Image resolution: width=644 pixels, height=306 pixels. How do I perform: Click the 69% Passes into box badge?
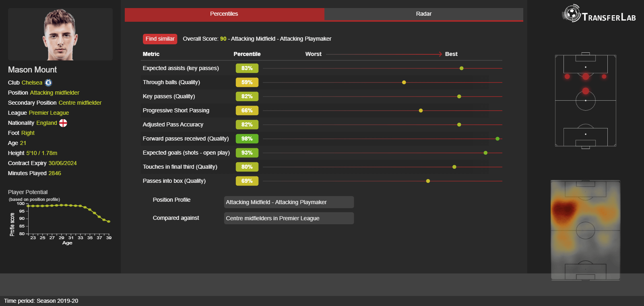coord(247,181)
